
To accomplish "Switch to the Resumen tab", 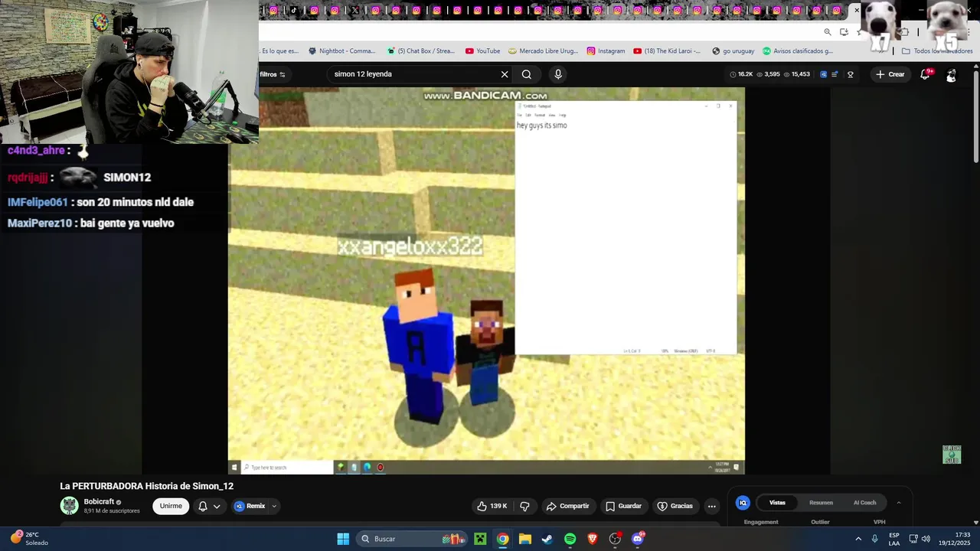I will tap(821, 503).
